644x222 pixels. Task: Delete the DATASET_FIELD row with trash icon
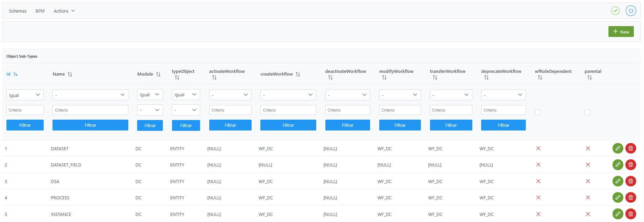point(630,165)
